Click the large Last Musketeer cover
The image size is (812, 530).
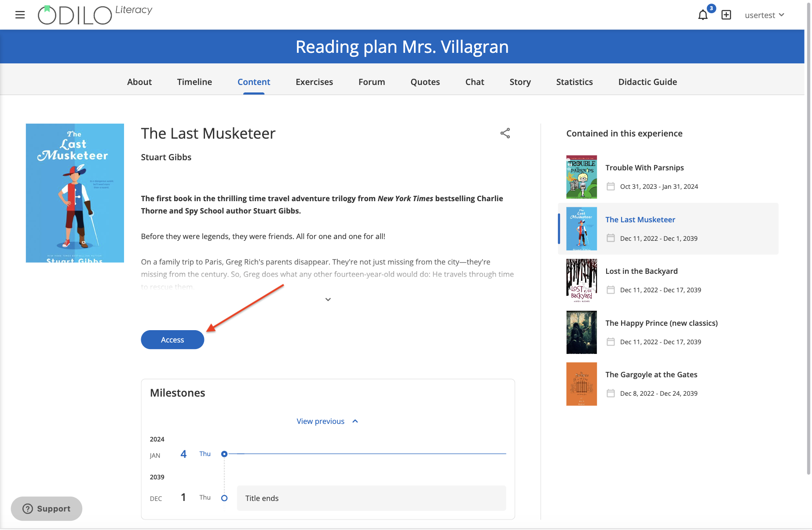pos(75,193)
